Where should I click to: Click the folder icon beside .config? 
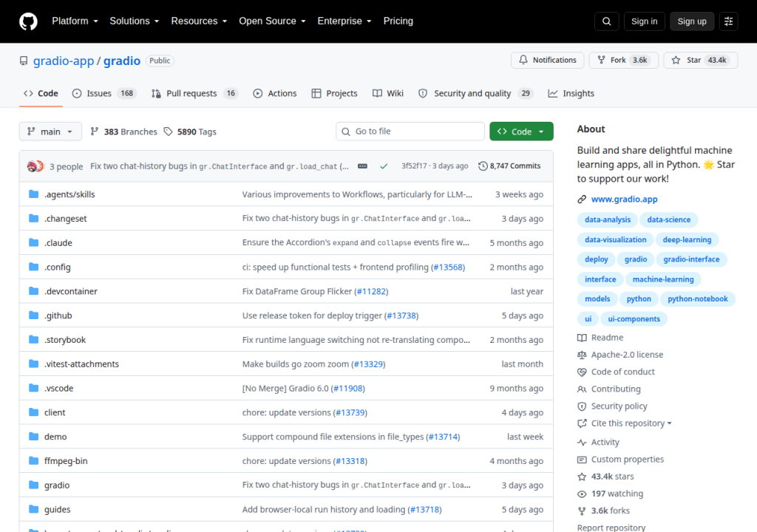(33, 267)
